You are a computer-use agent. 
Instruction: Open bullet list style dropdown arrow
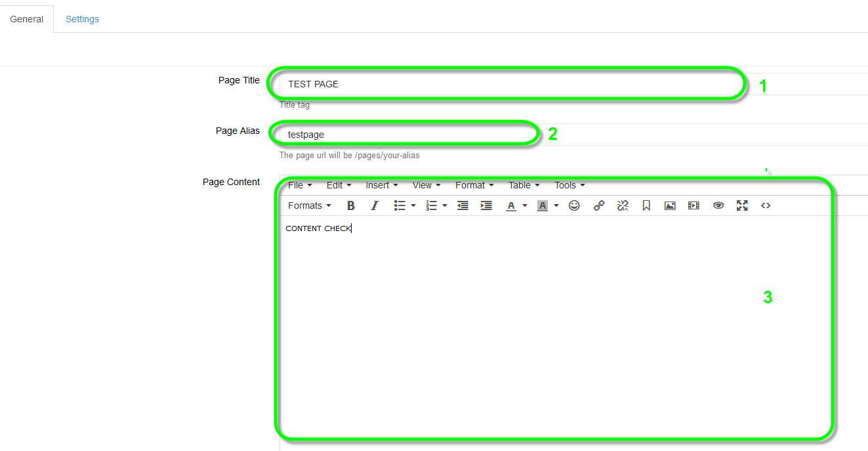pyautogui.click(x=413, y=205)
